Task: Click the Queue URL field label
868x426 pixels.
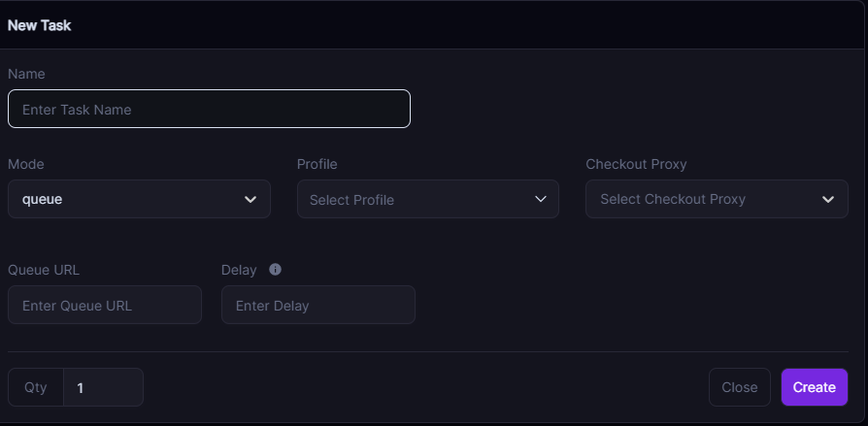Action: [44, 270]
